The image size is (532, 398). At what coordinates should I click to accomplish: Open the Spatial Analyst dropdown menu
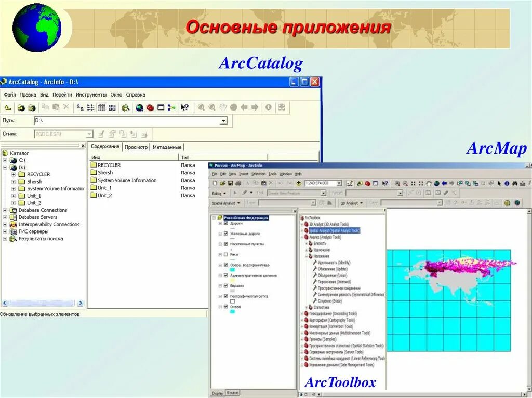(x=226, y=203)
